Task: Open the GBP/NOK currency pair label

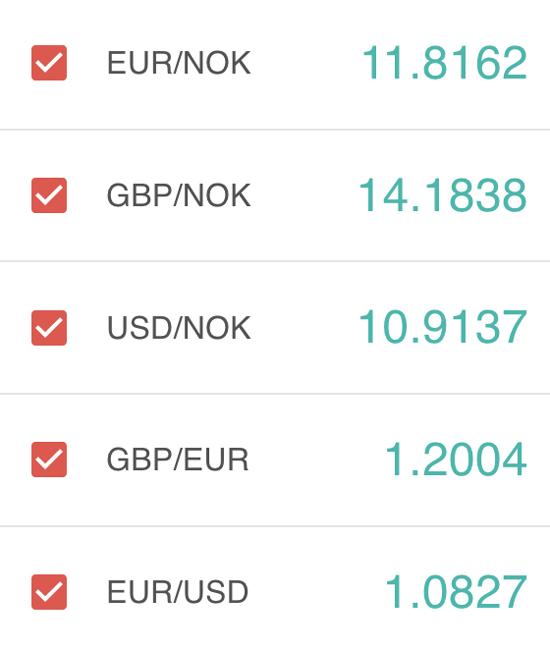Action: [x=179, y=195]
